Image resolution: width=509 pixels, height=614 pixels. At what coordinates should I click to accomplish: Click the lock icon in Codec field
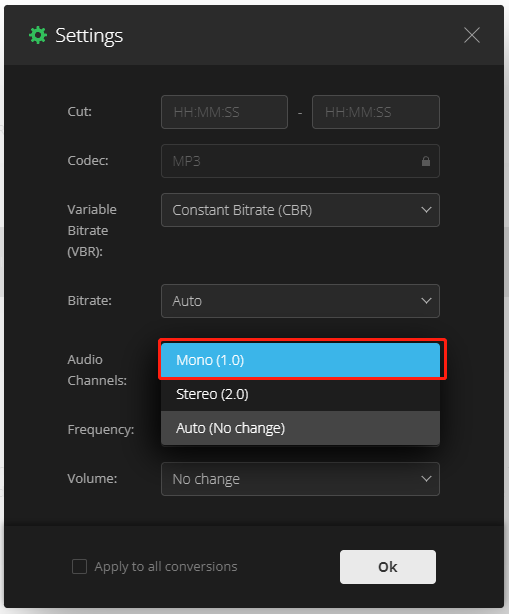(426, 161)
